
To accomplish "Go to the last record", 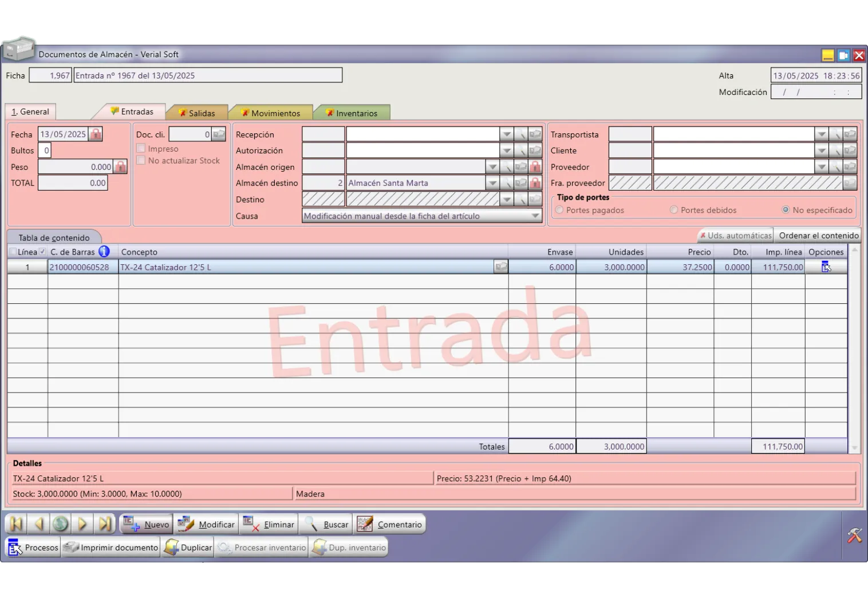I will [x=104, y=524].
